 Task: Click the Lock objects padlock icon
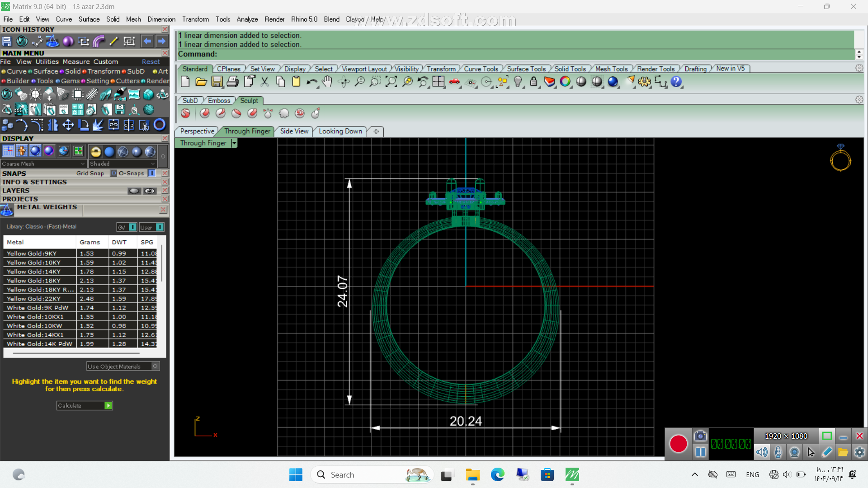(x=534, y=82)
